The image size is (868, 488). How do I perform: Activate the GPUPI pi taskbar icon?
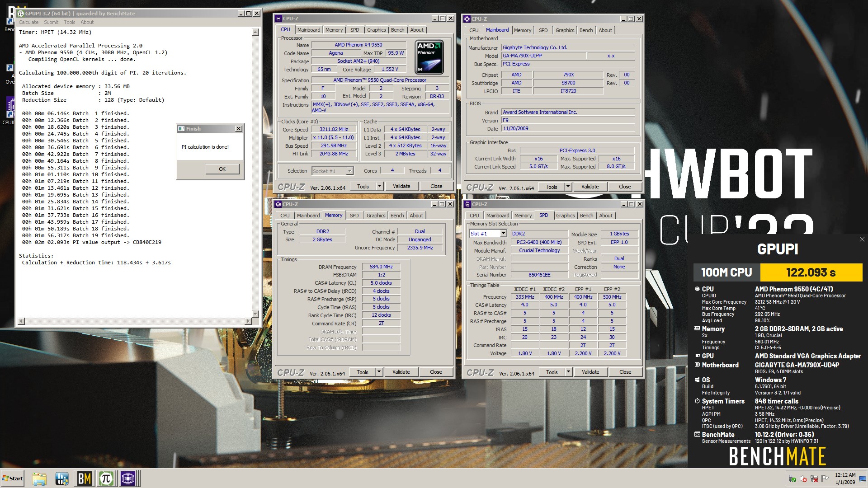point(106,479)
